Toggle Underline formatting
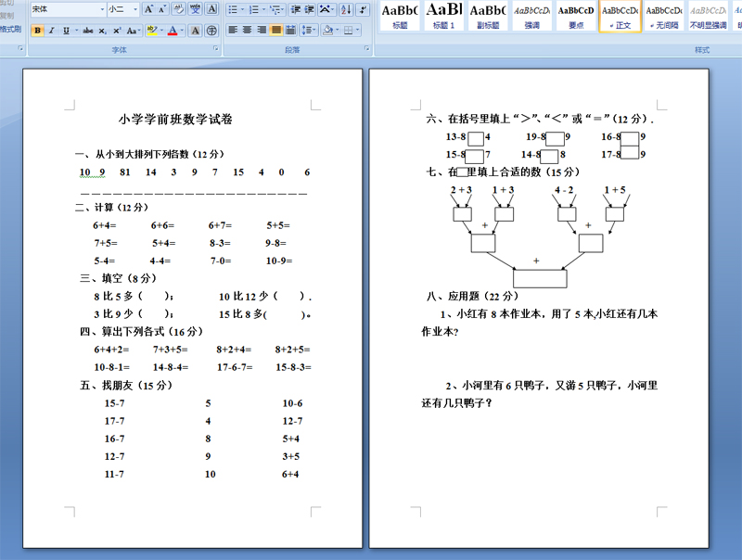 [x=66, y=31]
